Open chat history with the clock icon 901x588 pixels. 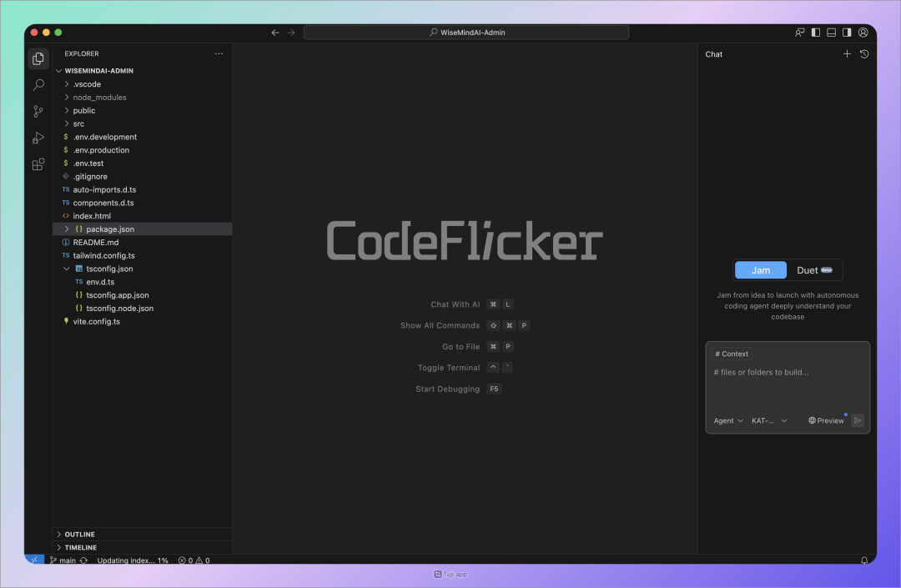tap(864, 53)
